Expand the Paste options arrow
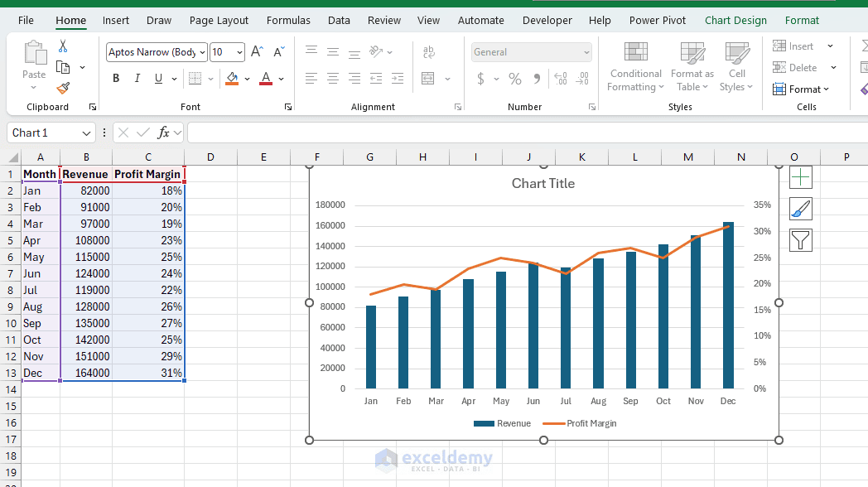The height and width of the screenshot is (487, 868). [x=34, y=88]
